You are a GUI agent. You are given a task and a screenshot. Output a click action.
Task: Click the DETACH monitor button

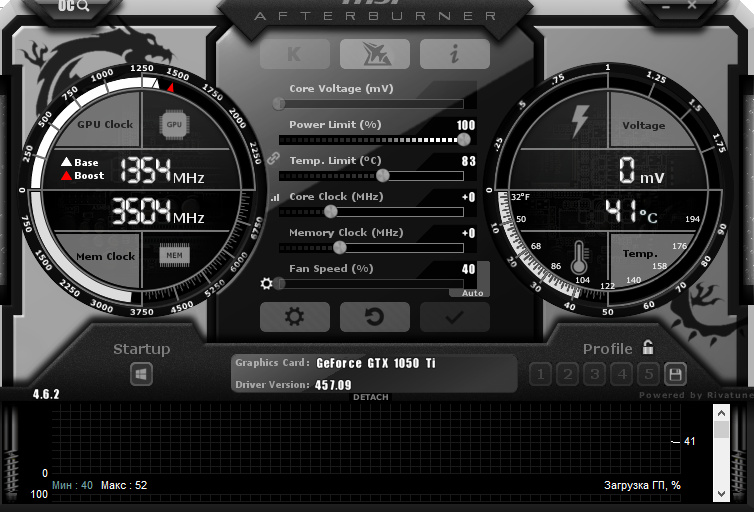[x=370, y=397]
